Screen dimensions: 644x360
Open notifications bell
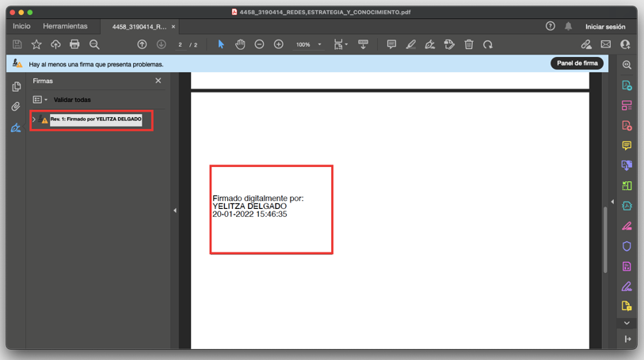(x=568, y=27)
